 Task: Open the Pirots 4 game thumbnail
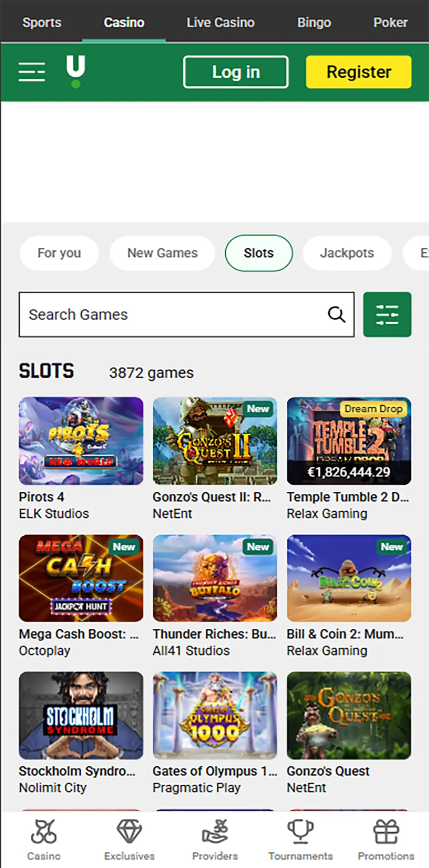(81, 441)
